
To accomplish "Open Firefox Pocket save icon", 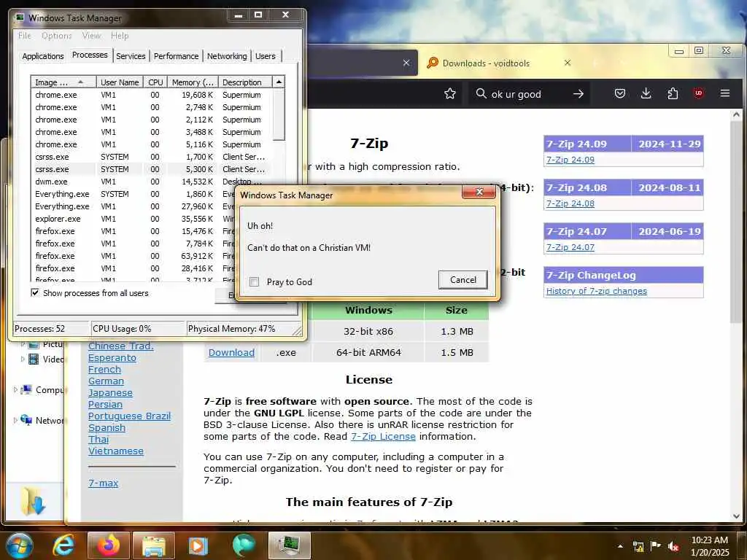I will pos(620,94).
